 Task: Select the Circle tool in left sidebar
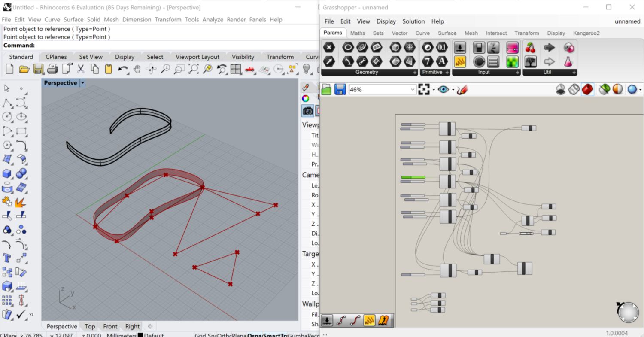pyautogui.click(x=7, y=117)
